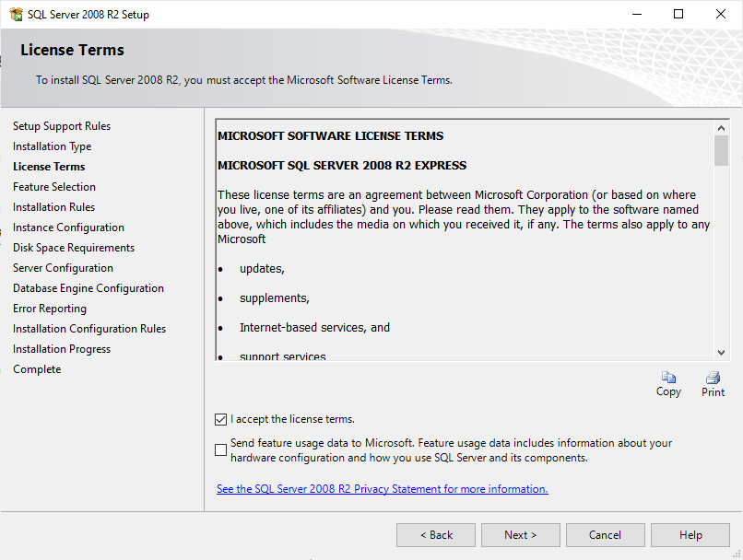Click the Copy license text icon
Image resolution: width=743 pixels, height=560 pixels.
(x=668, y=378)
